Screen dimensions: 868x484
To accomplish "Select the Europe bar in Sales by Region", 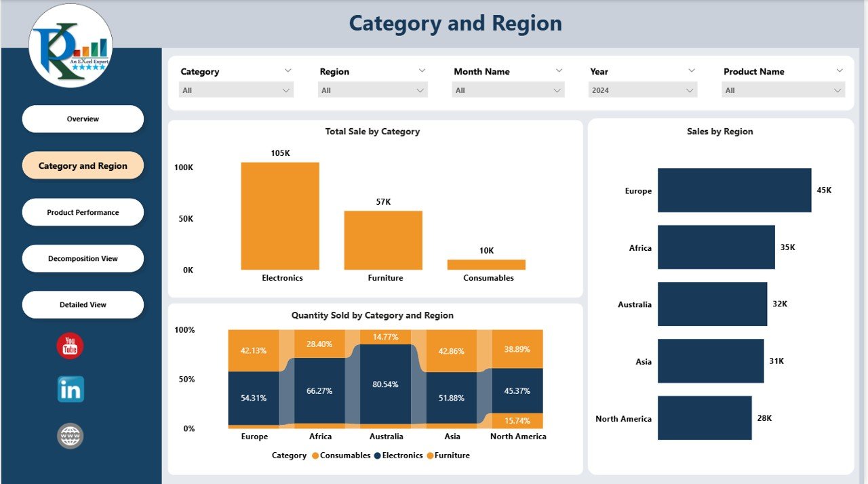I will tap(734, 190).
